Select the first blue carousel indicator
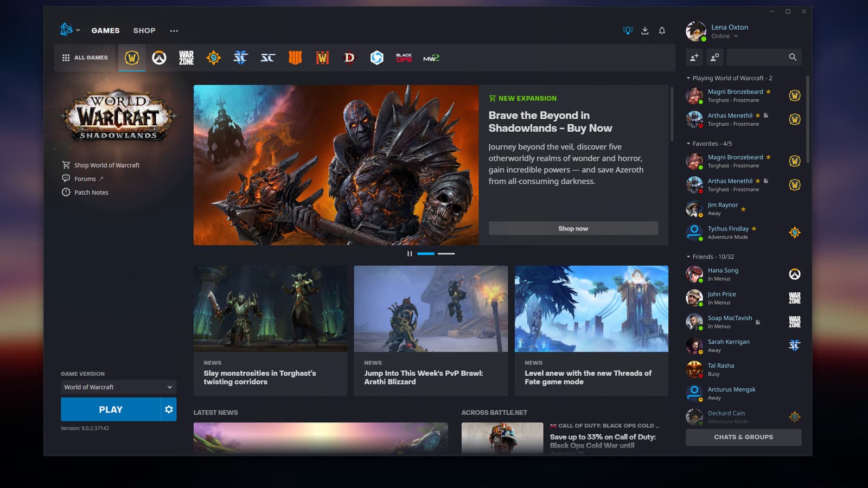Viewport: 868px width, 488px height. pyautogui.click(x=426, y=254)
